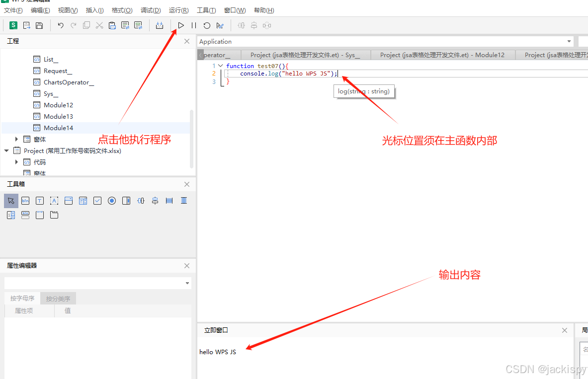Open the 插入(I) menu

coord(94,10)
